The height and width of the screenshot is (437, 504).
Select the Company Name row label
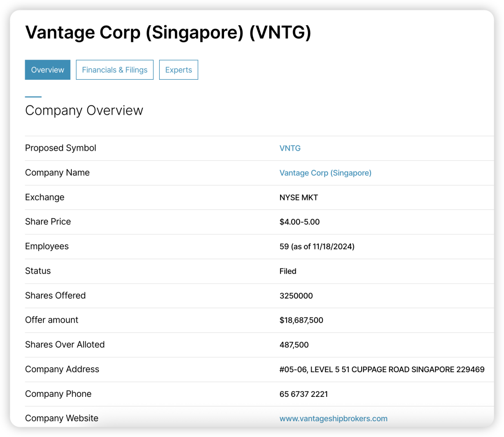point(57,173)
